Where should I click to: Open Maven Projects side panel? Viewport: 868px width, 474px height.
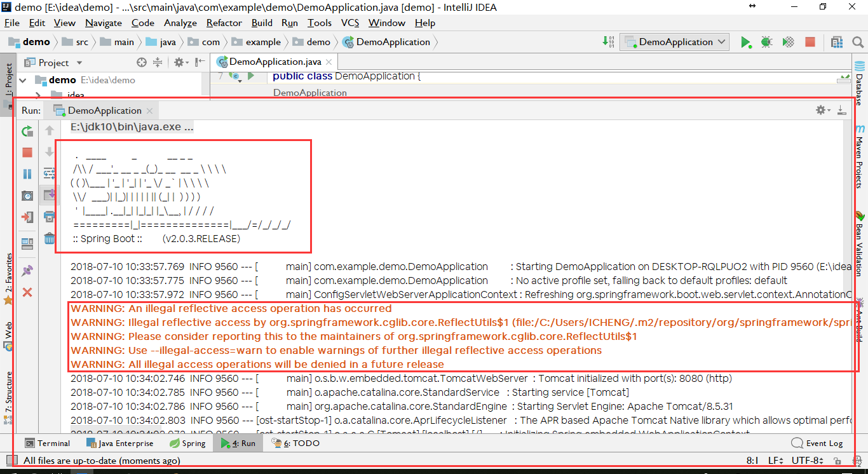tap(860, 156)
